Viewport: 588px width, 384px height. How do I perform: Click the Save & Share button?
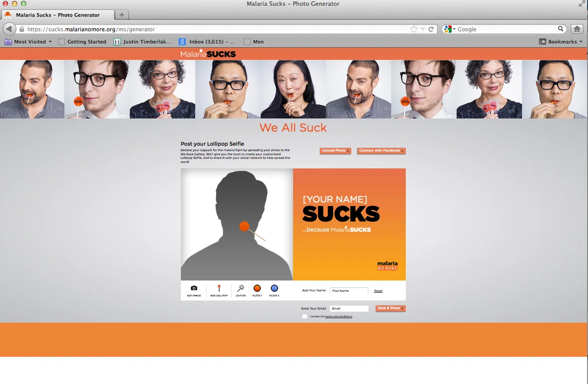pyautogui.click(x=390, y=308)
